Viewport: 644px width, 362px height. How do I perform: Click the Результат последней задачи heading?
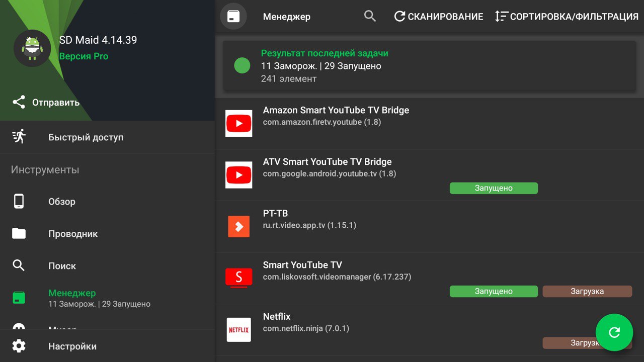pyautogui.click(x=325, y=53)
